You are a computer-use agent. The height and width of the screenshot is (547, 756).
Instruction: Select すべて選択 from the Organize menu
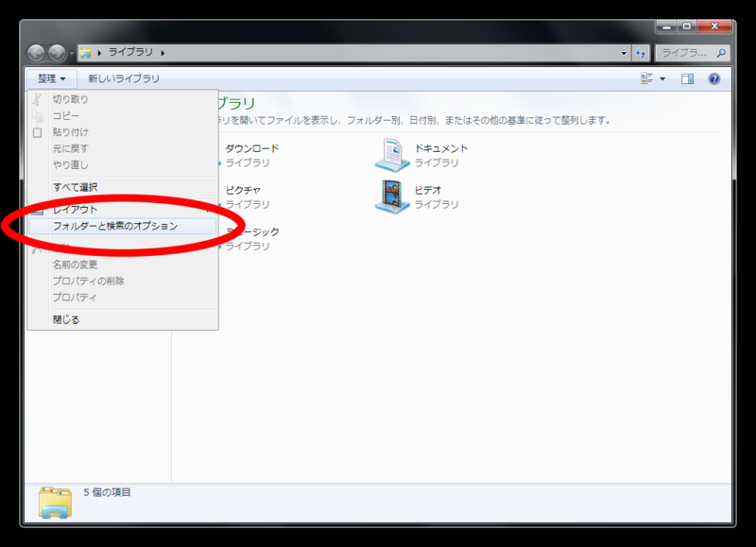(x=77, y=186)
